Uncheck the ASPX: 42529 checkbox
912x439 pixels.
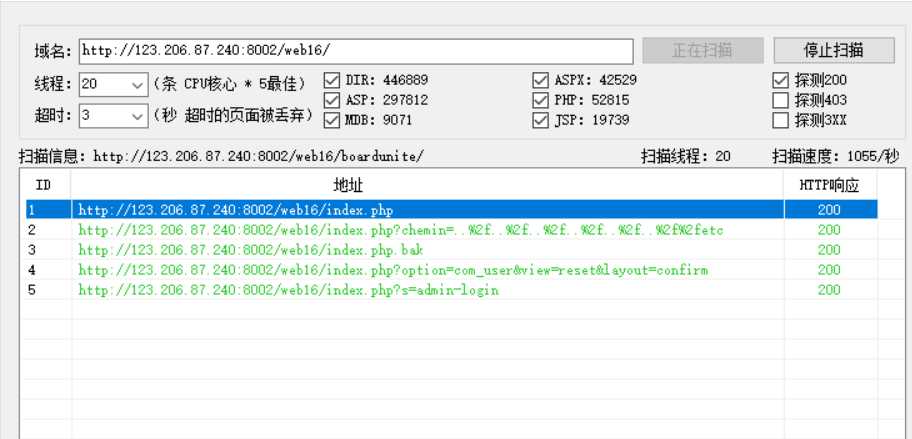(540, 80)
